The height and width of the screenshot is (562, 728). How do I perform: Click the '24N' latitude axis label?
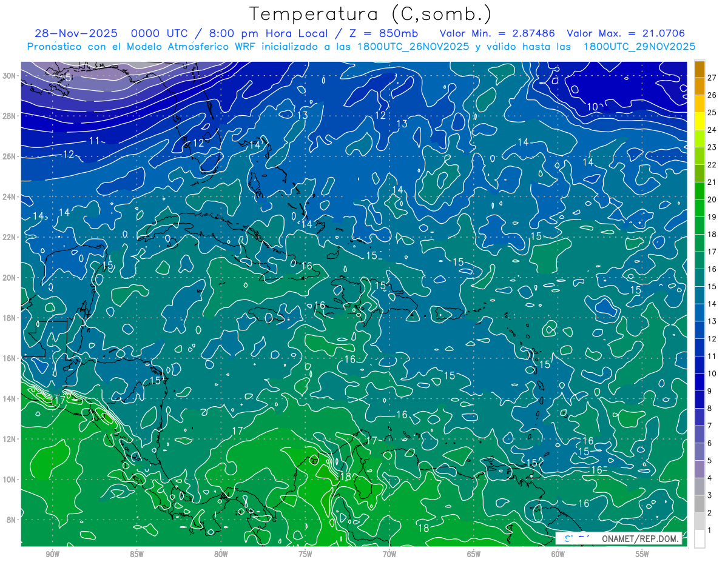coord(10,197)
